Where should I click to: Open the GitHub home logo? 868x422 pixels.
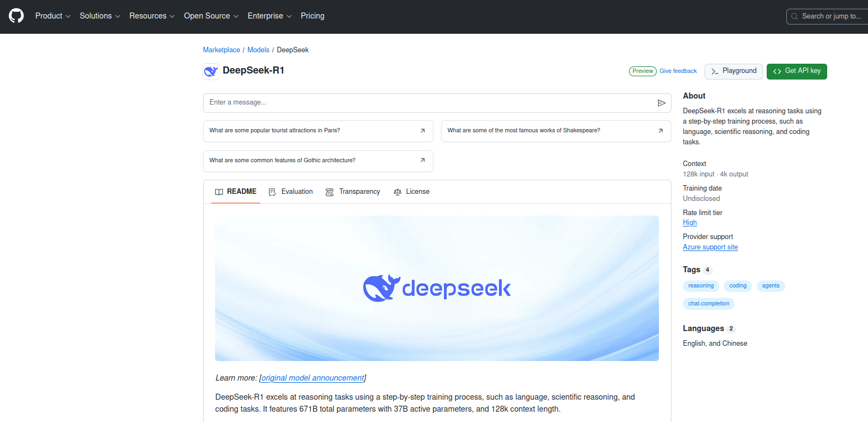tap(16, 16)
